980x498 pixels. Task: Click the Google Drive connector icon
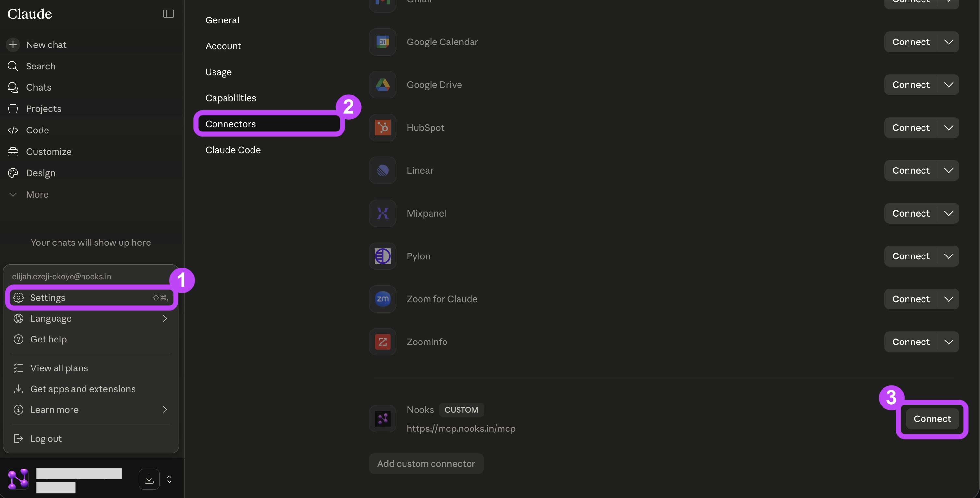pos(383,85)
